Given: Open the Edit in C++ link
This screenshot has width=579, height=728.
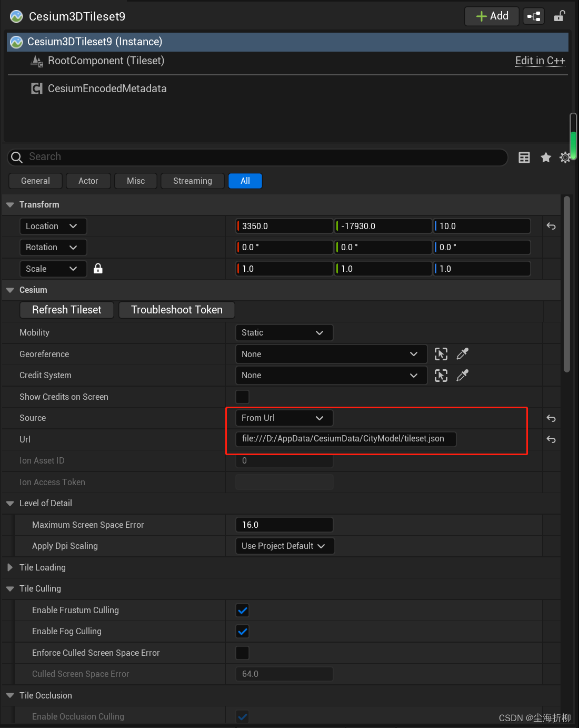Looking at the screenshot, I should click(x=540, y=61).
